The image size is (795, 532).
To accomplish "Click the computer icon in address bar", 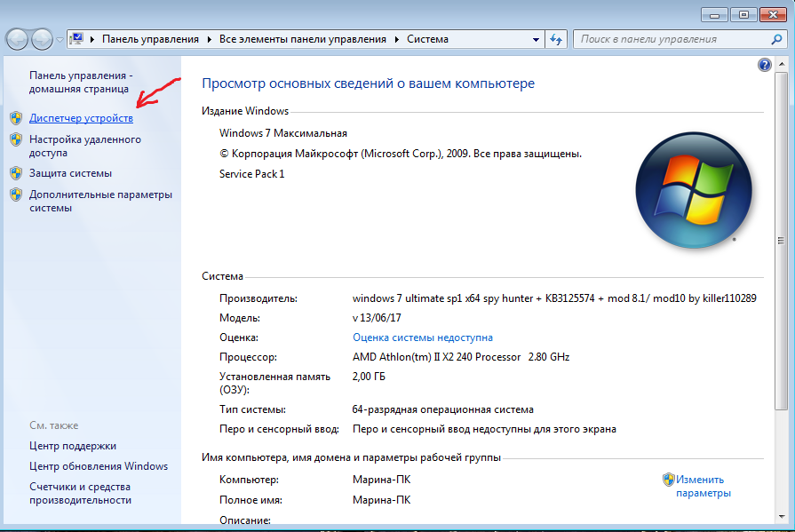I will pos(76,39).
